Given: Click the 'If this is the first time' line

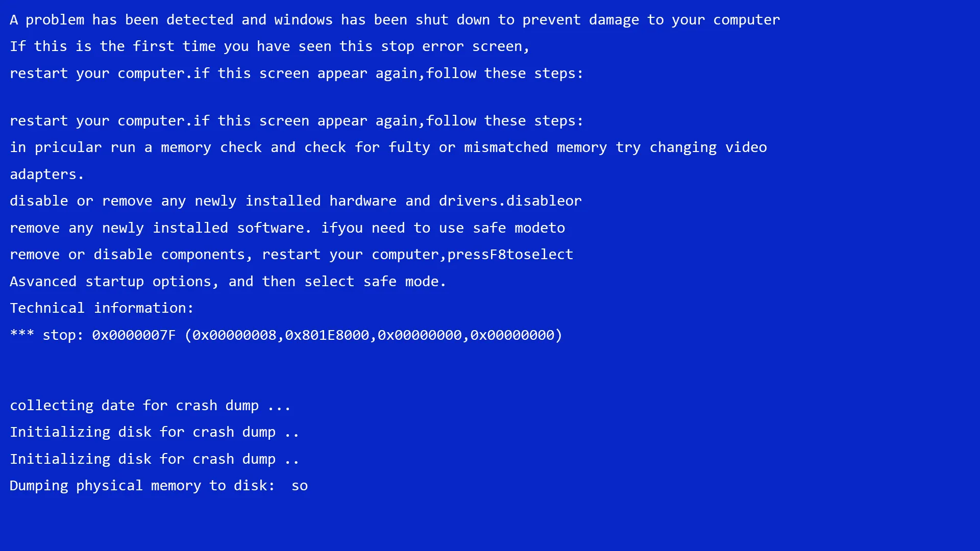Looking at the screenshot, I should [269, 46].
